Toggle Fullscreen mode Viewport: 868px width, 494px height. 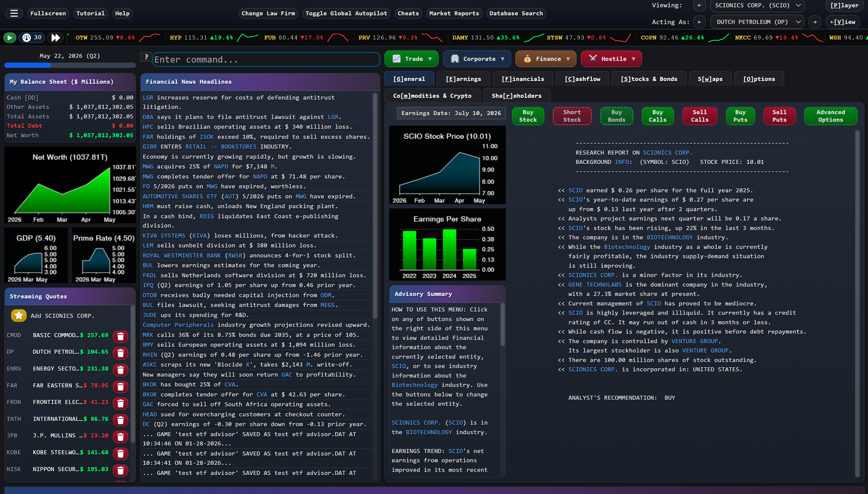[48, 13]
